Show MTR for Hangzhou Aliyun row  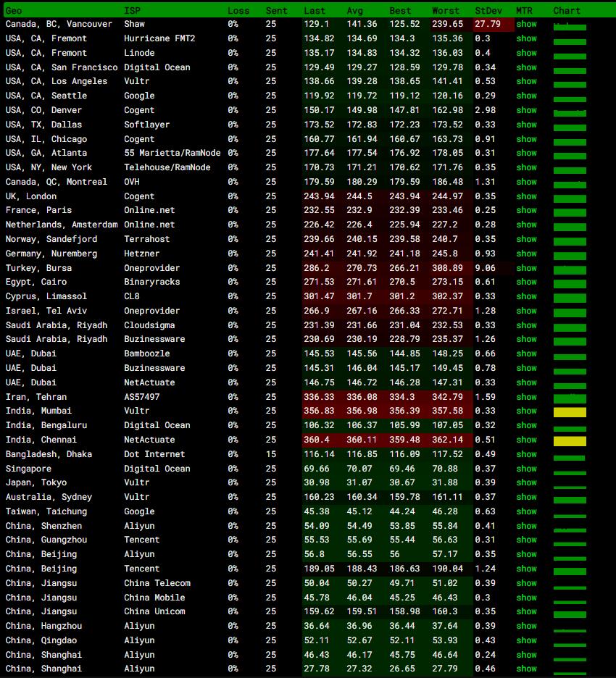526,626
